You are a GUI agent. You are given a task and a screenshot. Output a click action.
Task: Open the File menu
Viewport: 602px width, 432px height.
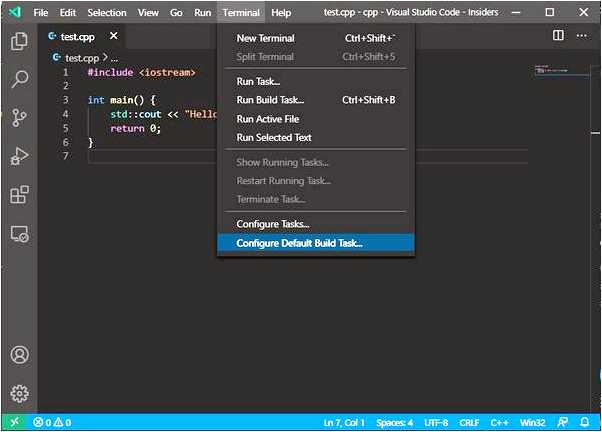(x=41, y=13)
